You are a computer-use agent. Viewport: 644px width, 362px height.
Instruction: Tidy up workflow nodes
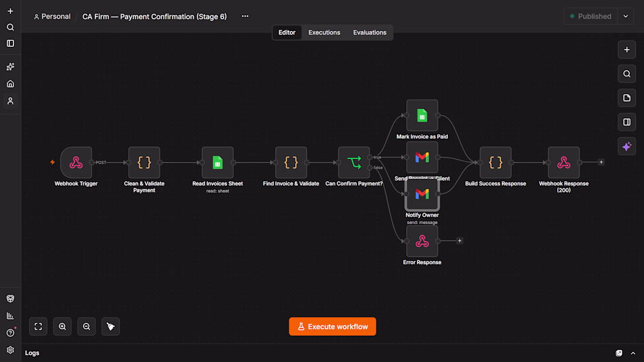coord(111,327)
